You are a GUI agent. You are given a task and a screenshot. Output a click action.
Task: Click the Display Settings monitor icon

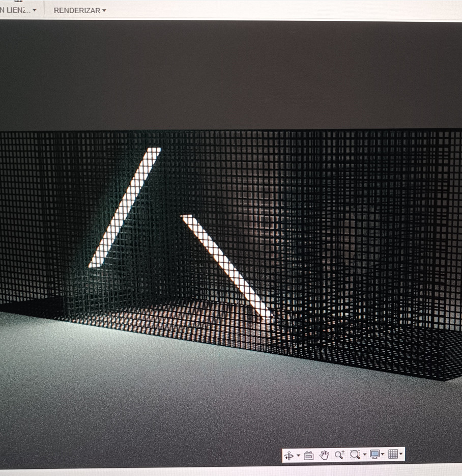(x=375, y=455)
